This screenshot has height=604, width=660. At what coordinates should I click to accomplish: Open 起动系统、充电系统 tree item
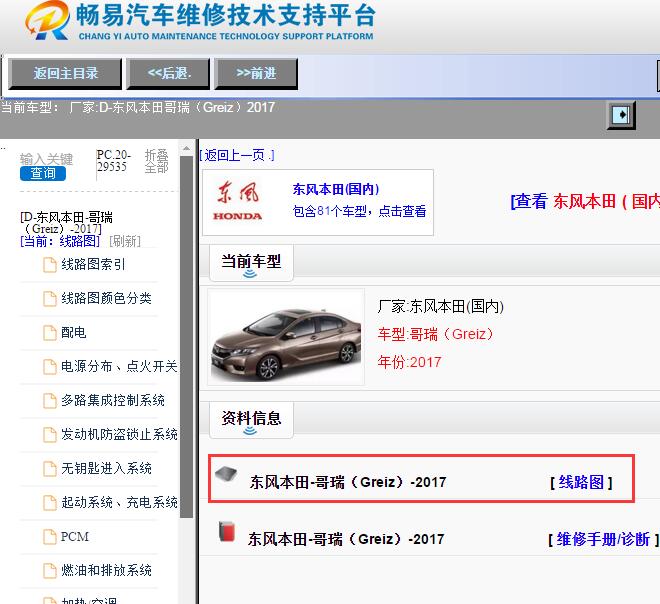coord(119,503)
